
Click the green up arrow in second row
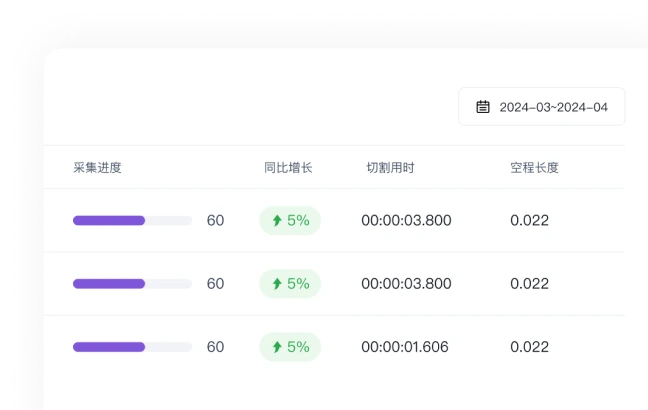point(277,284)
